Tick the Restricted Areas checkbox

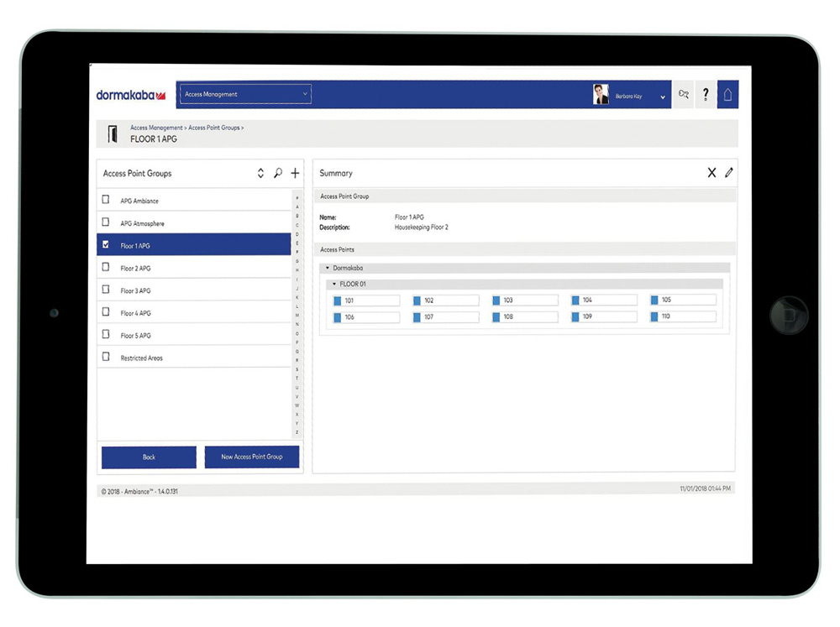pyautogui.click(x=106, y=357)
